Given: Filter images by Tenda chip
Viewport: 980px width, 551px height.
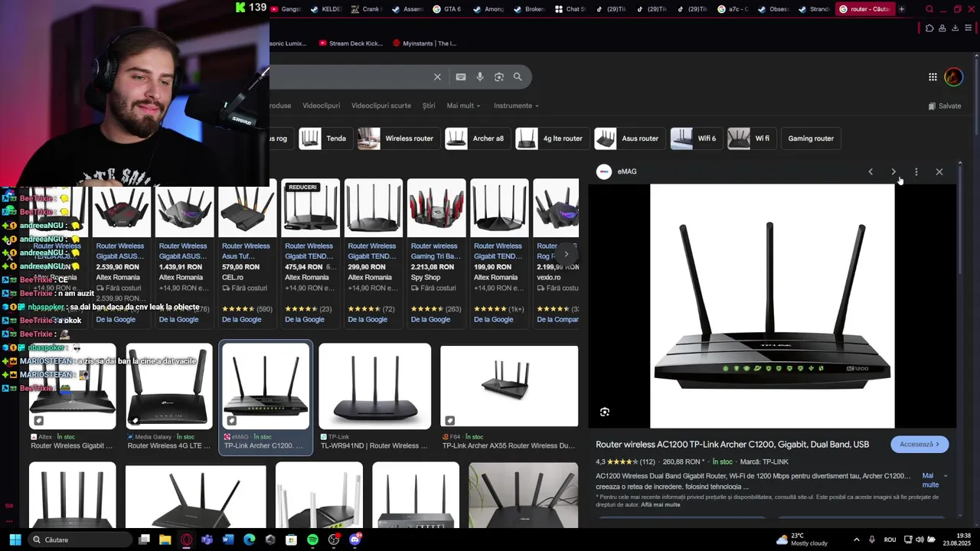Looking at the screenshot, I should click(325, 139).
